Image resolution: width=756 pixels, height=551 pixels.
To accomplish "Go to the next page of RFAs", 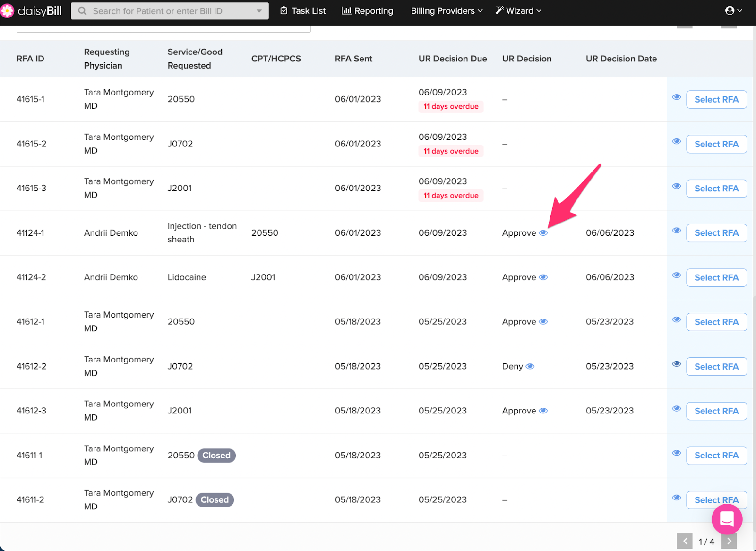I will pos(729,541).
